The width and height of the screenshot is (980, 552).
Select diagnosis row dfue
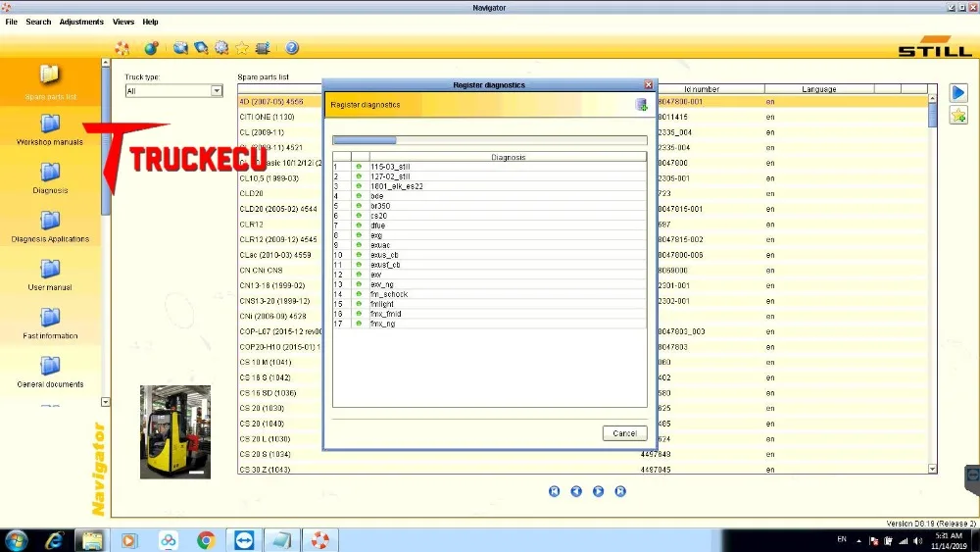489,226
